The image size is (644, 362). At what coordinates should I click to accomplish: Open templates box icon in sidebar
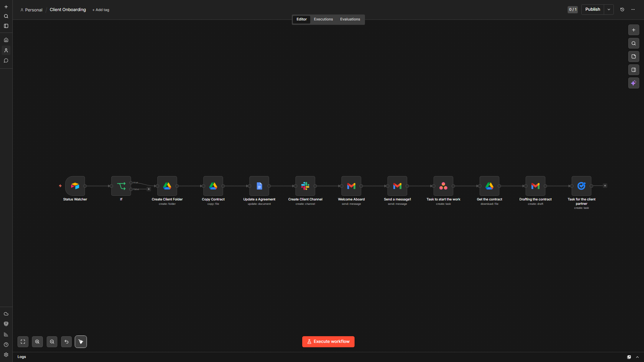[6, 324]
